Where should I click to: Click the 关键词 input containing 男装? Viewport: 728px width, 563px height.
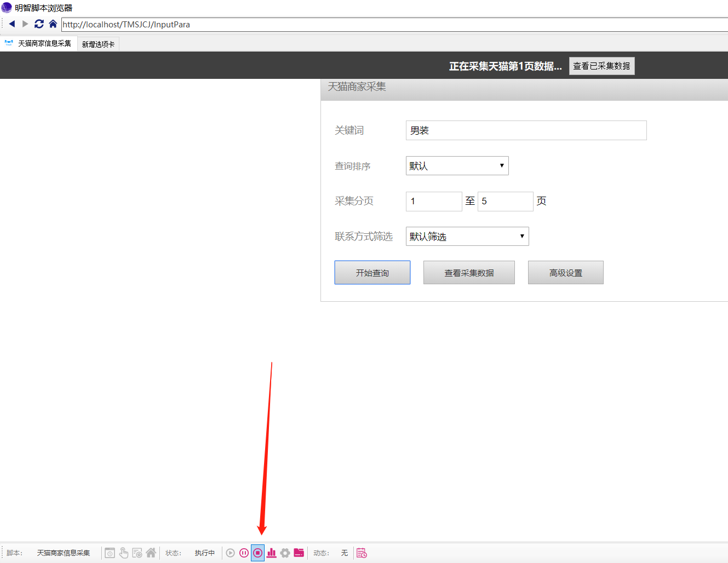[x=526, y=130]
